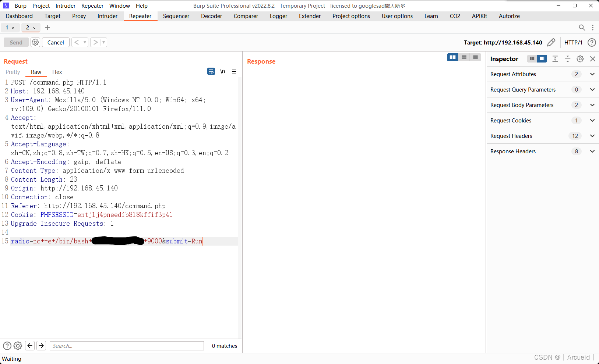
Task: Switch protocol via HTTP/1 label
Action: point(573,42)
